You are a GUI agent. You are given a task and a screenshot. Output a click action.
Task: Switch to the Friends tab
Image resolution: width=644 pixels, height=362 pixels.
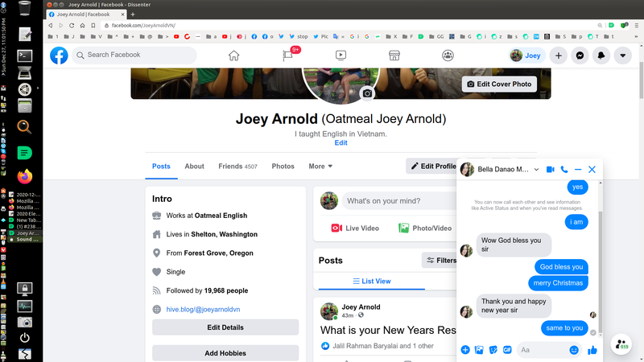237,167
